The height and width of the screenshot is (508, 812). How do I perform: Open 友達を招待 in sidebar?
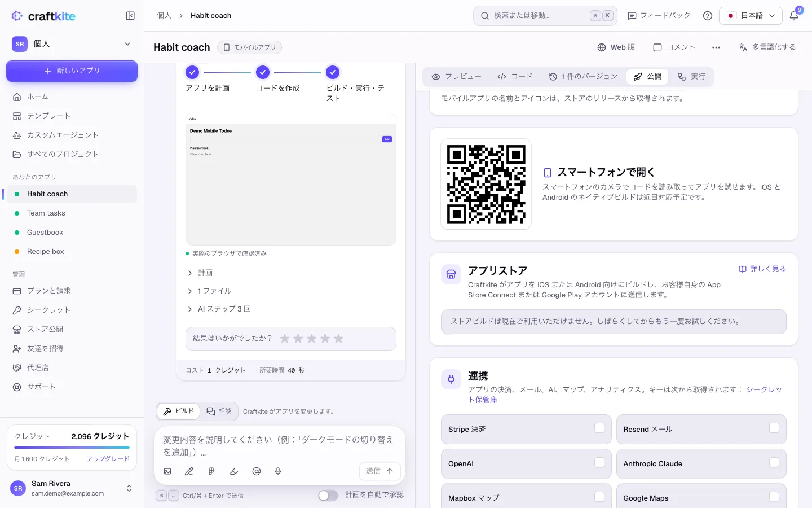[x=72, y=348]
